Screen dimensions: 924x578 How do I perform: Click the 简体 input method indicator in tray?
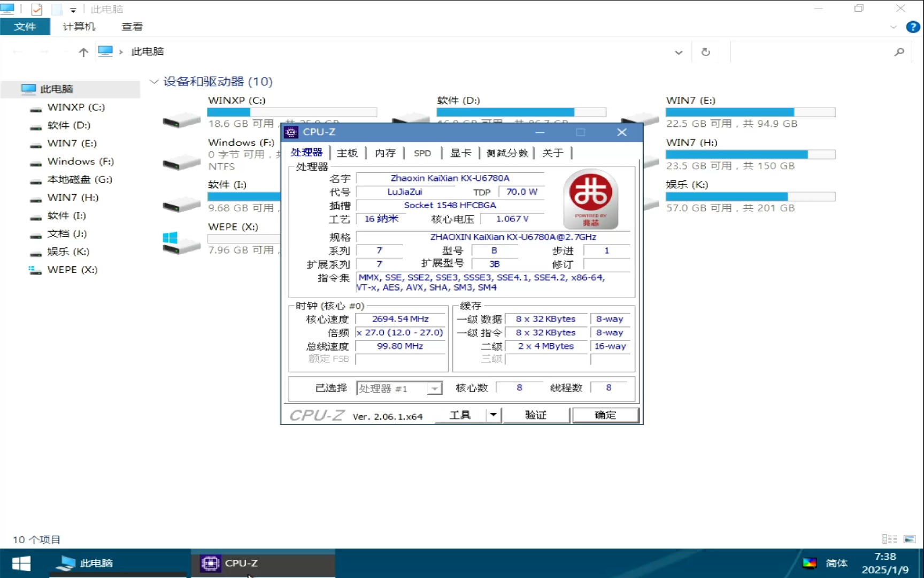(x=836, y=563)
